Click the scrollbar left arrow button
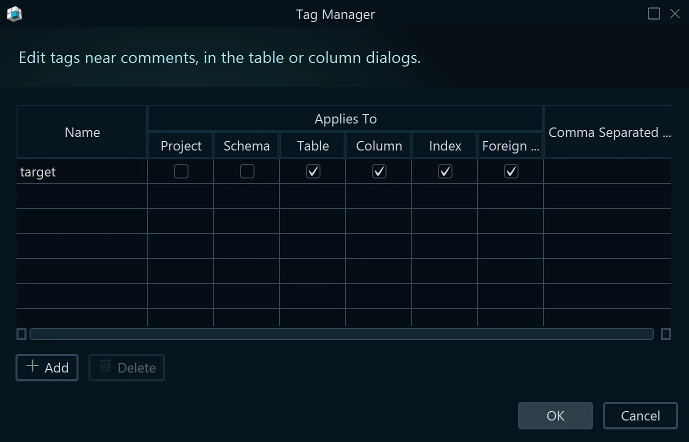This screenshot has height=442, width=689. click(x=22, y=334)
